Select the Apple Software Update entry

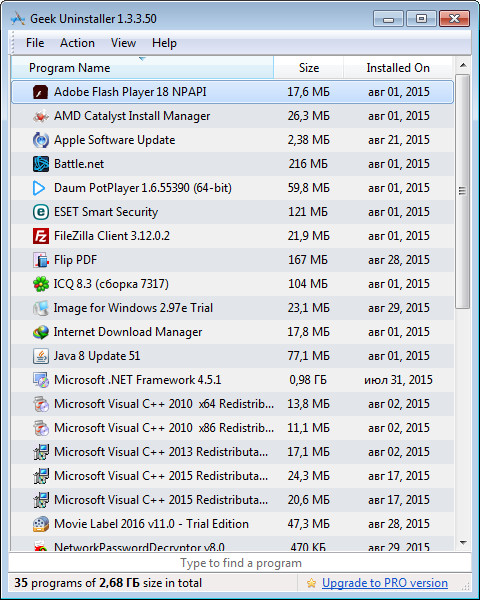(232, 140)
